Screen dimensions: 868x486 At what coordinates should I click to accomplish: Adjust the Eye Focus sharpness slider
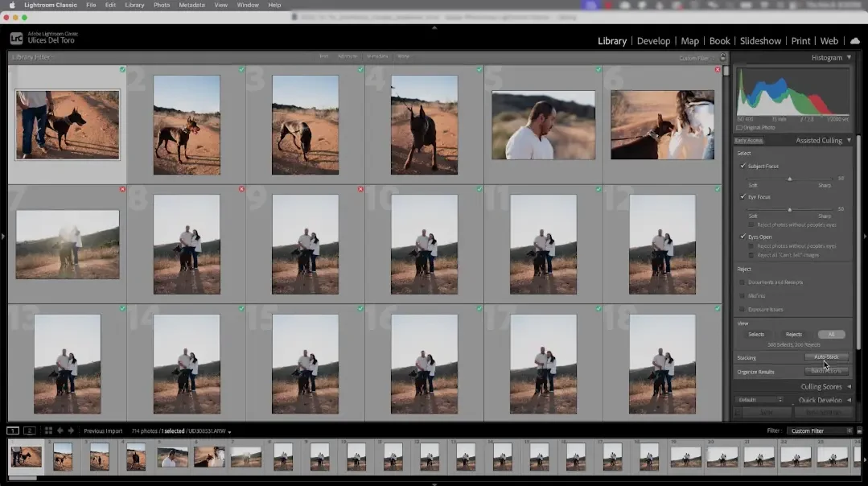(790, 210)
